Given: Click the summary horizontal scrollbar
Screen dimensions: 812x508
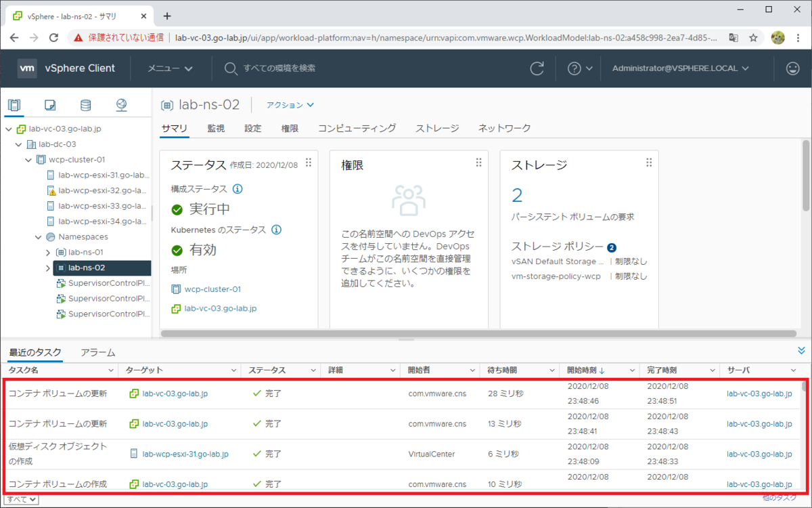Looking at the screenshot, I should (x=478, y=334).
